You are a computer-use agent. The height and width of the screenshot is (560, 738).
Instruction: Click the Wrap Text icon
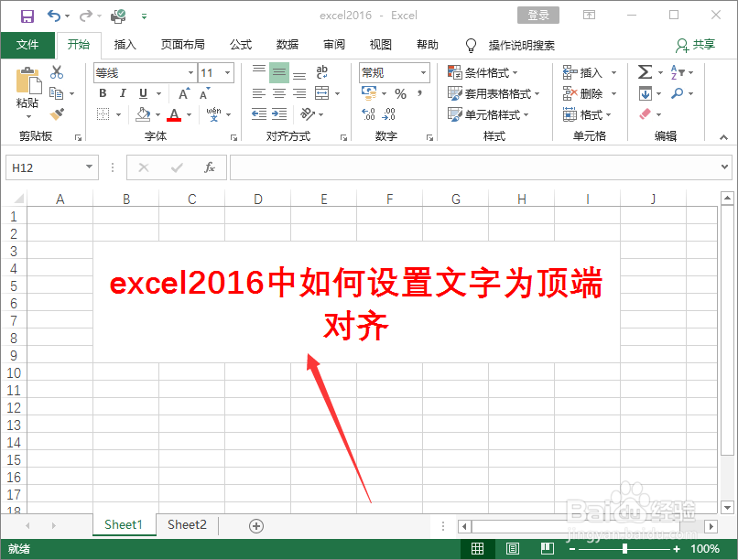322,72
